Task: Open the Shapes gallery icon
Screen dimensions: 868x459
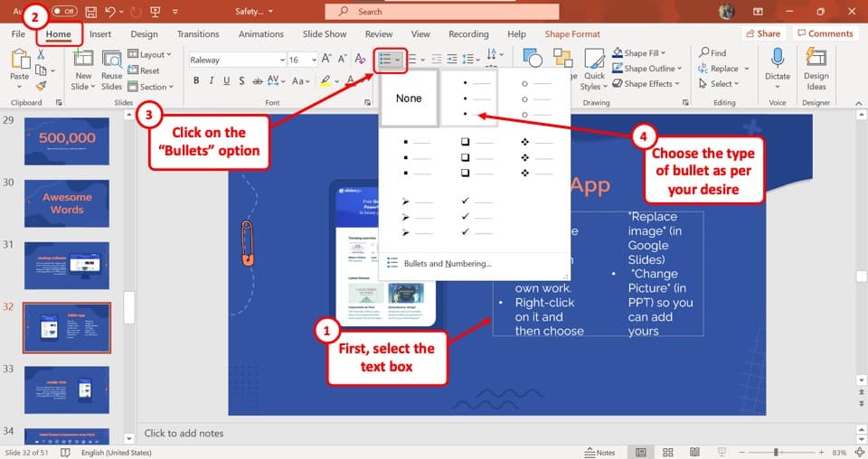Action: [x=533, y=58]
